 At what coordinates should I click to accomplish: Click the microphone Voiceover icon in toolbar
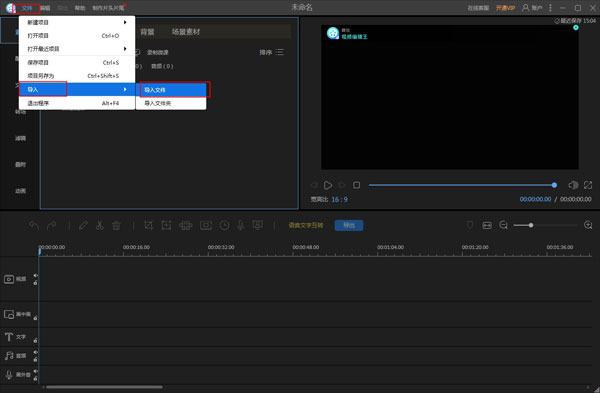(241, 225)
